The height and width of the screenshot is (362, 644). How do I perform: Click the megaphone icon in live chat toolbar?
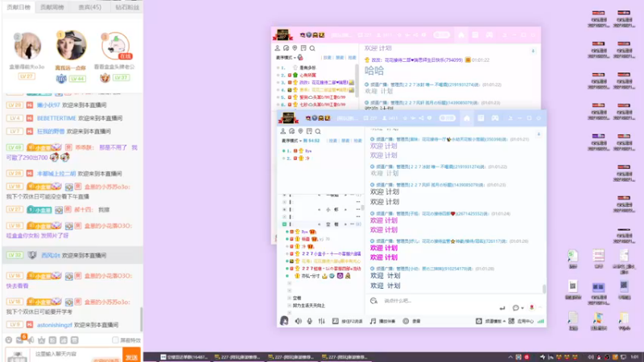tap(31, 339)
